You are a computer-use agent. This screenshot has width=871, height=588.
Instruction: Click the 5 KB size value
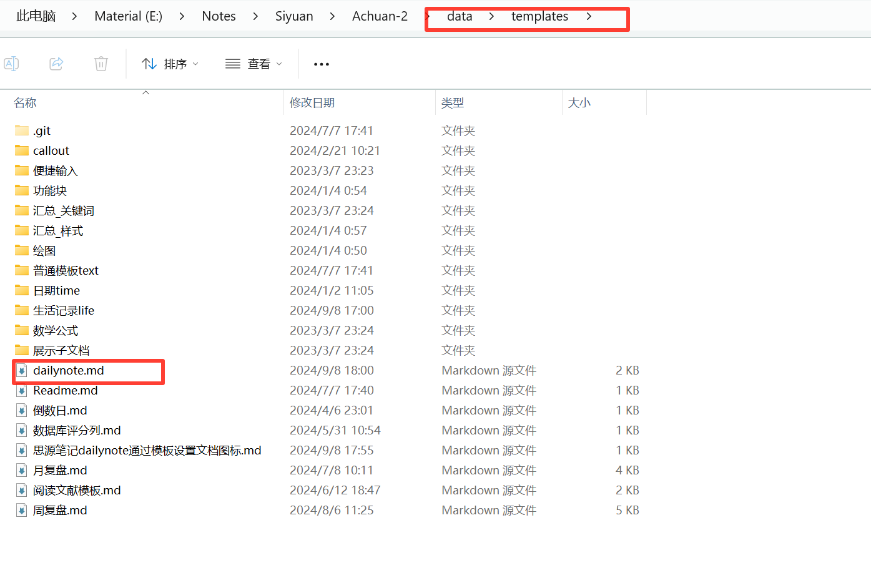point(627,510)
